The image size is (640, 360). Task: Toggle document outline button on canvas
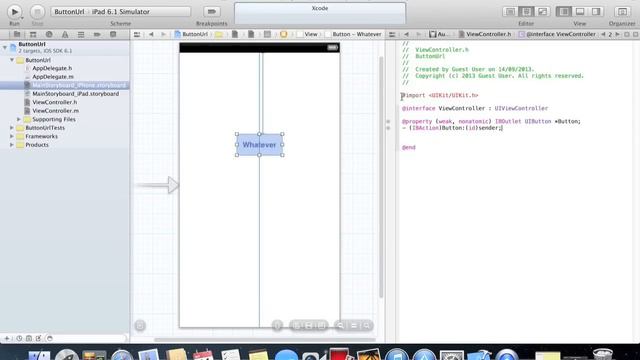[x=140, y=326]
